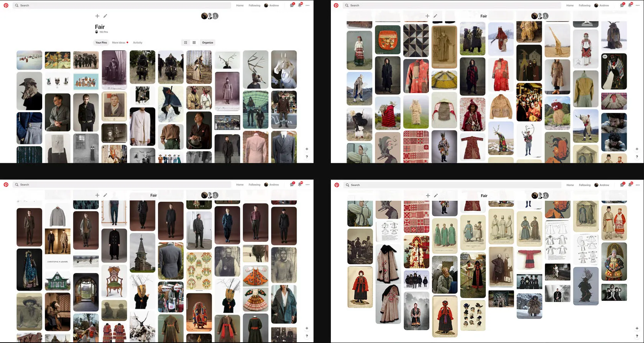The height and width of the screenshot is (343, 644).
Task: Open first collaborator avatar in top-left window
Action: coord(204,16)
